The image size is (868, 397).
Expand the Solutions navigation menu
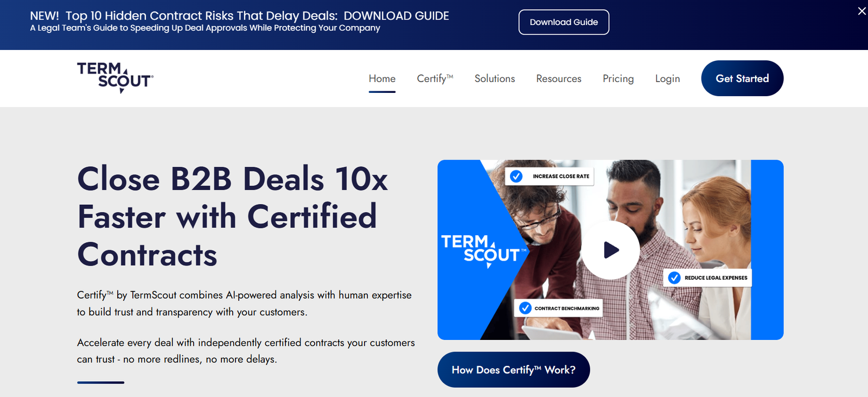pos(495,79)
